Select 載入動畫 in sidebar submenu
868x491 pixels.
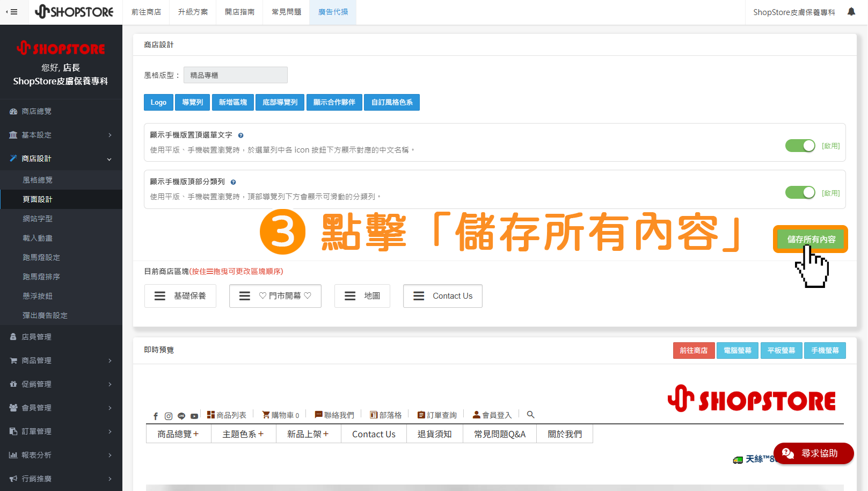61,238
